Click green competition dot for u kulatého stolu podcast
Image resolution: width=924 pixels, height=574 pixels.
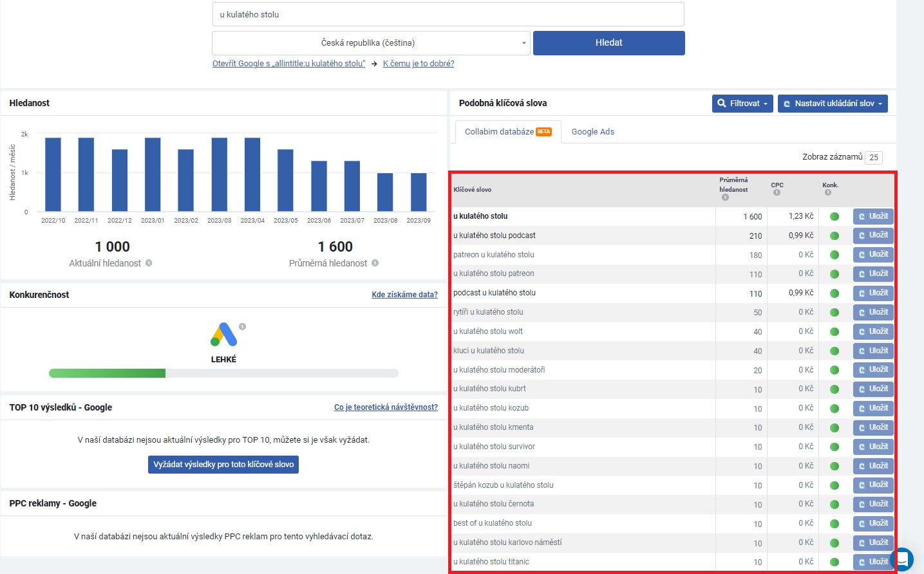point(834,236)
